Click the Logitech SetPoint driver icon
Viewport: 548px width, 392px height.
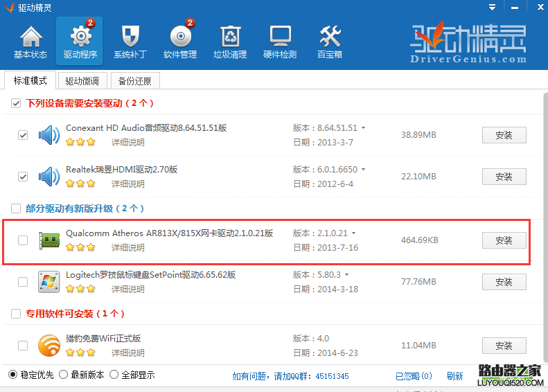pos(49,282)
